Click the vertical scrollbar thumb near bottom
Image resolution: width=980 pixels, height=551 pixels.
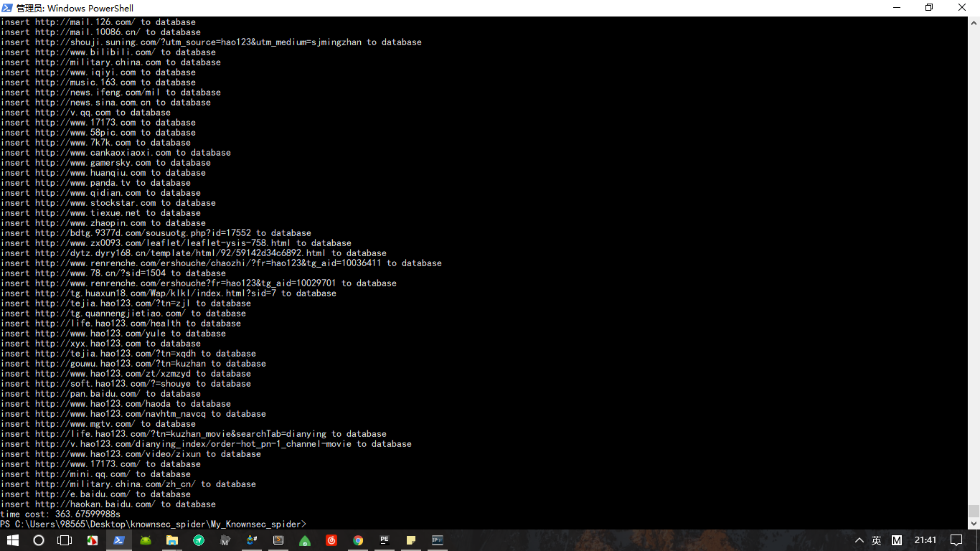974,511
